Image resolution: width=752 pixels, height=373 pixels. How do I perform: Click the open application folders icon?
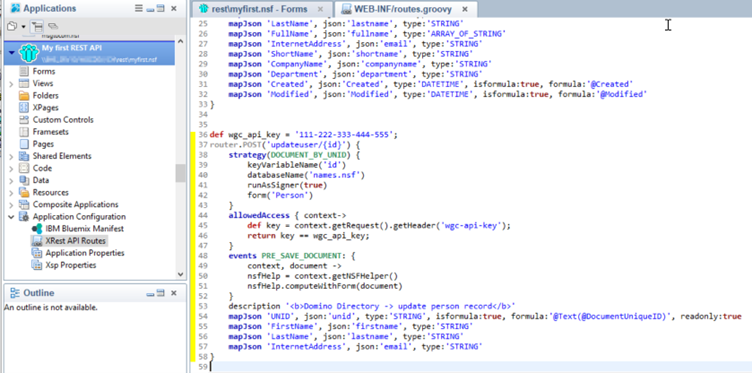coord(12,26)
